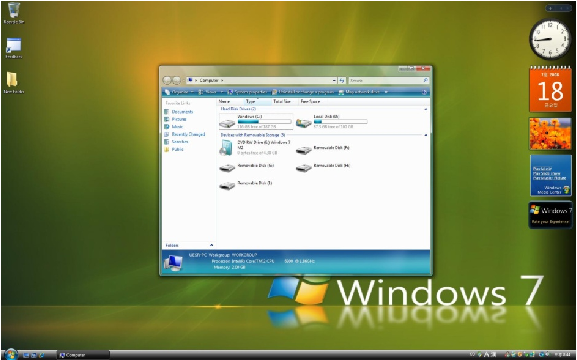Screen dimensions: 577x360
Task: Open the Organize dropdown menu
Action: coord(179,92)
